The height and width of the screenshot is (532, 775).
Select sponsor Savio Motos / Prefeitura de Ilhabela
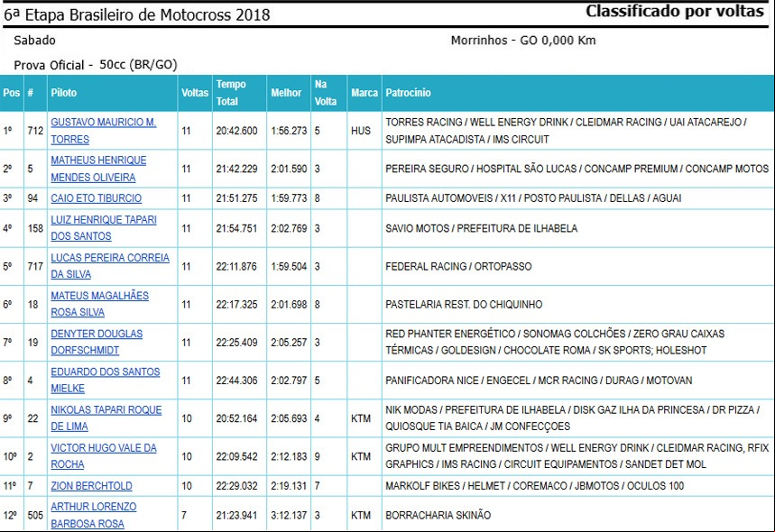pos(481,228)
